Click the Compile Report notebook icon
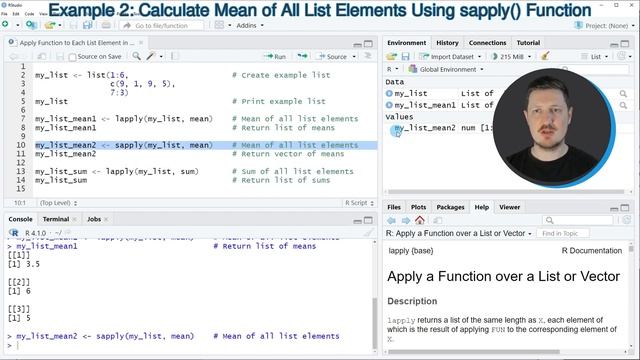Screen dimensions: 640x360 coord(175,56)
